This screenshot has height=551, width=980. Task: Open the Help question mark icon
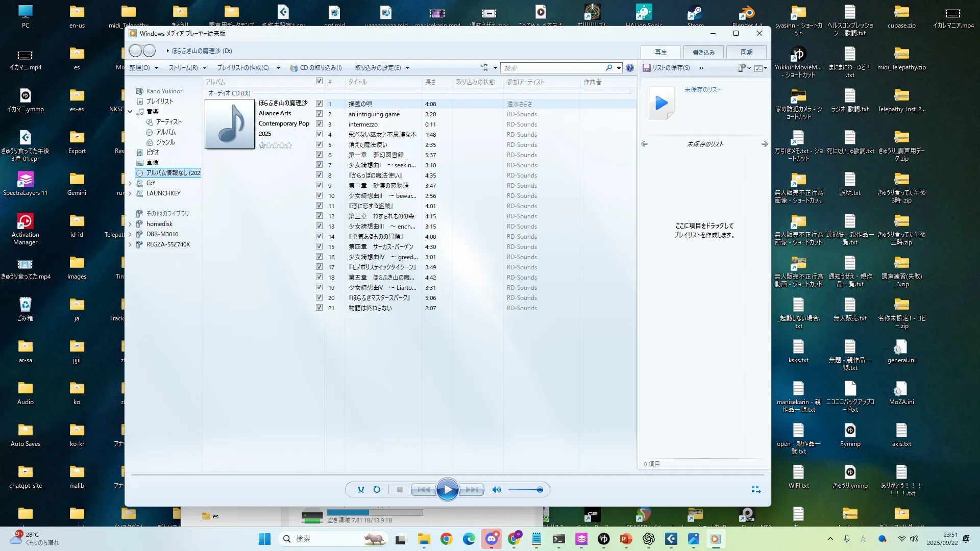tap(630, 68)
